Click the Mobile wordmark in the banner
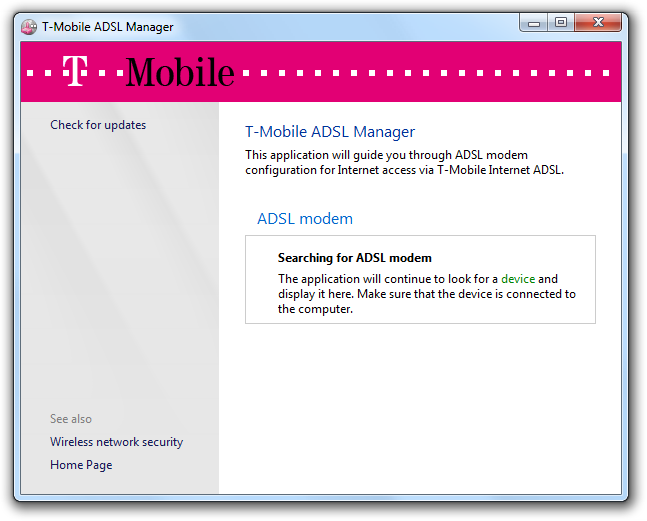 point(180,72)
